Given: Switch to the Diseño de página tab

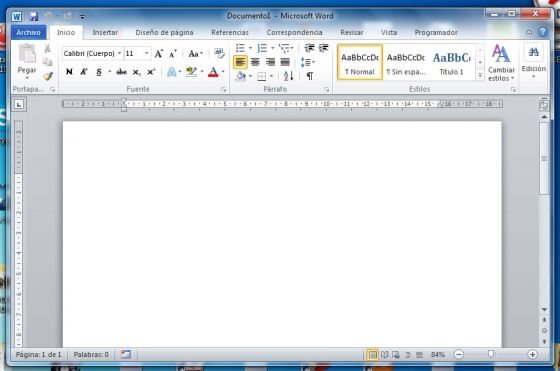Looking at the screenshot, I should click(164, 32).
